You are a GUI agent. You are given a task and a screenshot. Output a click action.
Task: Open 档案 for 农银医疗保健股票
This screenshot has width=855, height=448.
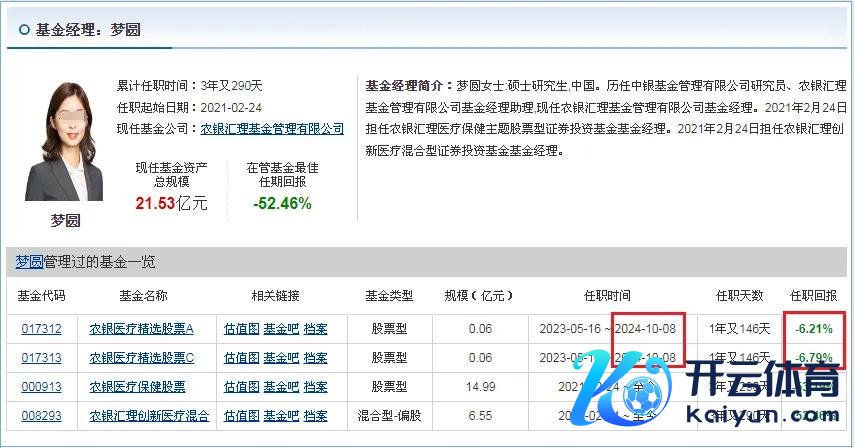316,386
